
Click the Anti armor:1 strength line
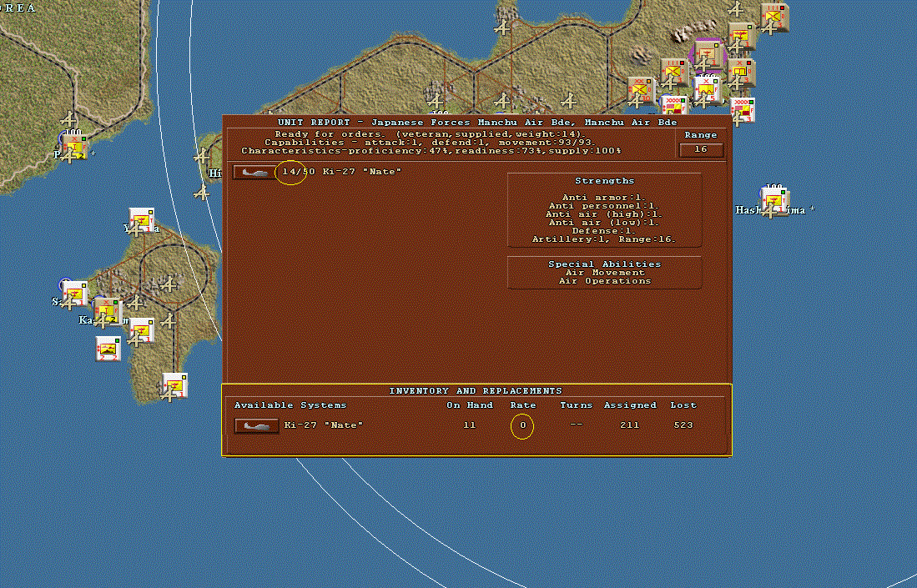[605, 199]
